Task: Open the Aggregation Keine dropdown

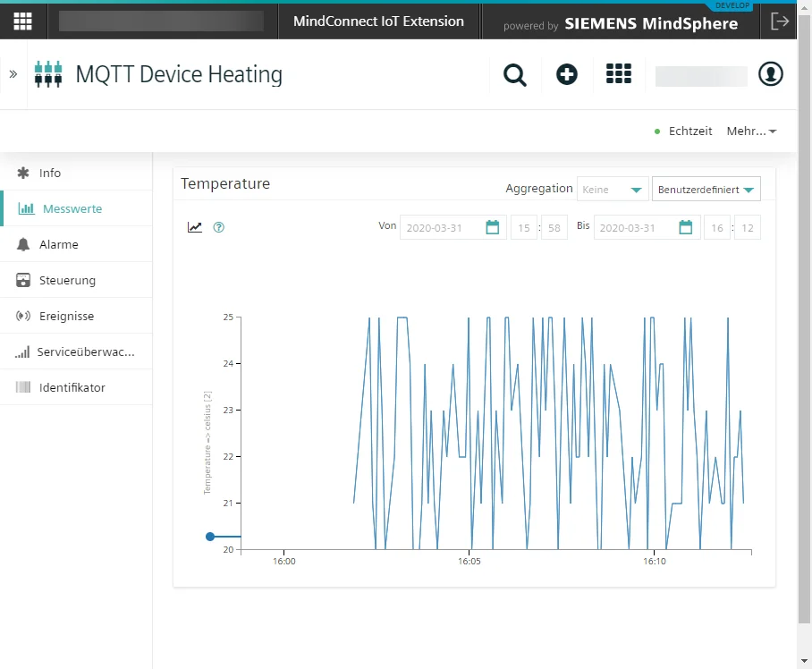Action: [x=612, y=190]
